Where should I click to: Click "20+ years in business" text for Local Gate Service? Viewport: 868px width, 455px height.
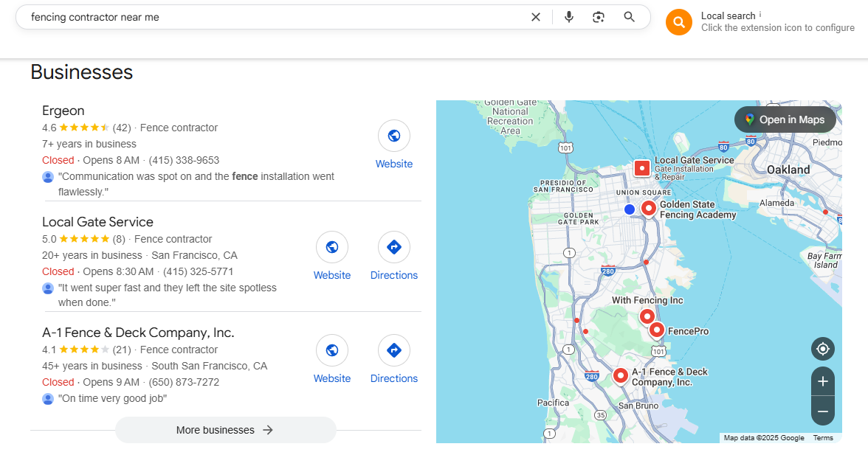point(92,255)
